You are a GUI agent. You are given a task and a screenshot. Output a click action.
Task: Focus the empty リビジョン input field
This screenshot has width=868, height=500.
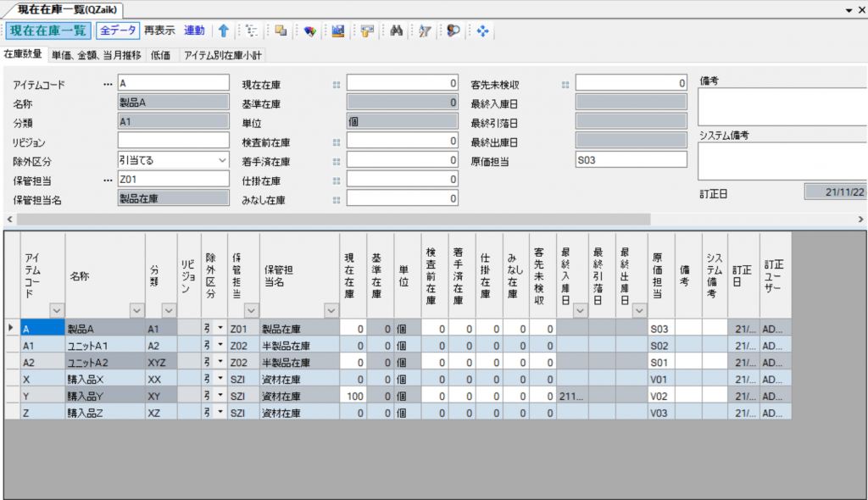tap(173, 141)
